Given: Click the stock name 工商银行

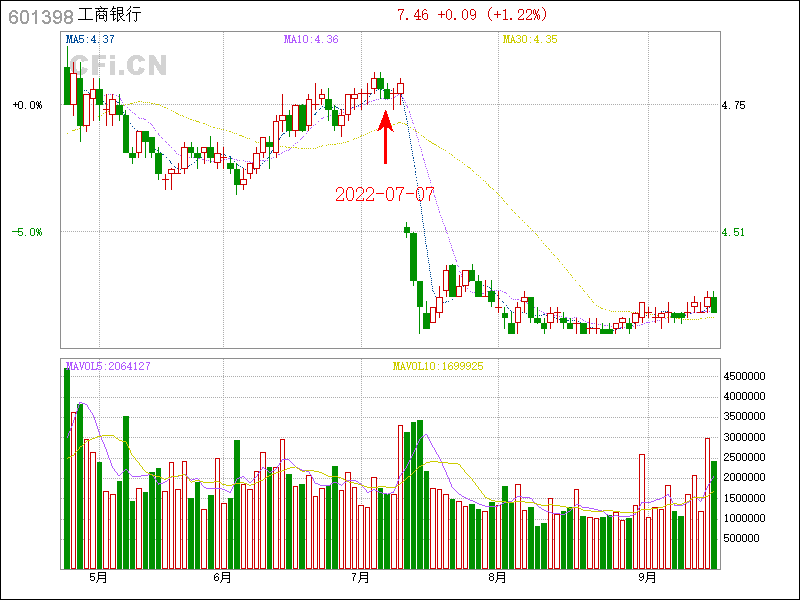Looking at the screenshot, I should pyautogui.click(x=109, y=15).
